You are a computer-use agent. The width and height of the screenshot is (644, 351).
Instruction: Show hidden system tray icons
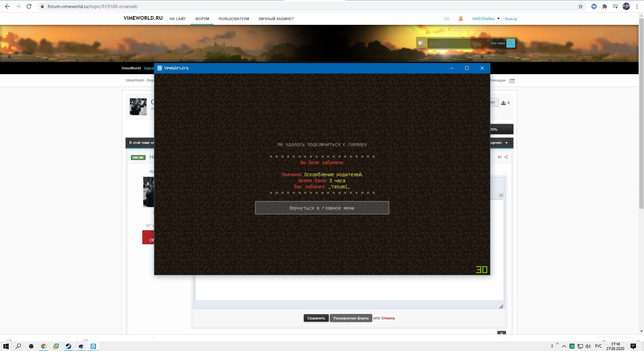pyautogui.click(x=564, y=346)
